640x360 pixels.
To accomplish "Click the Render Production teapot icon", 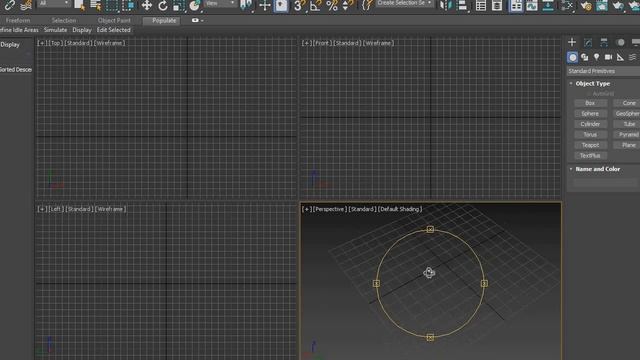I will (618, 5).
